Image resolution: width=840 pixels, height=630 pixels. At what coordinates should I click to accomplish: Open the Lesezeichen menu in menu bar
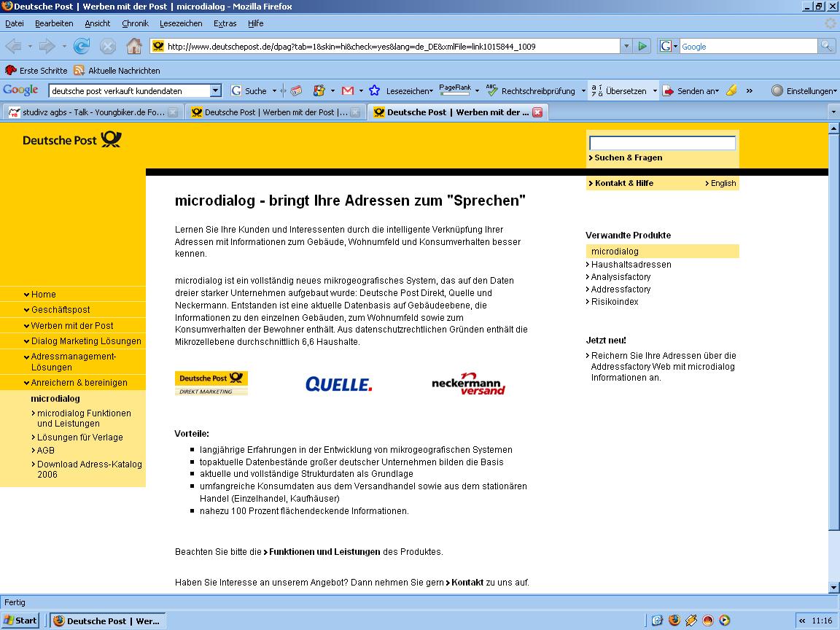click(181, 23)
